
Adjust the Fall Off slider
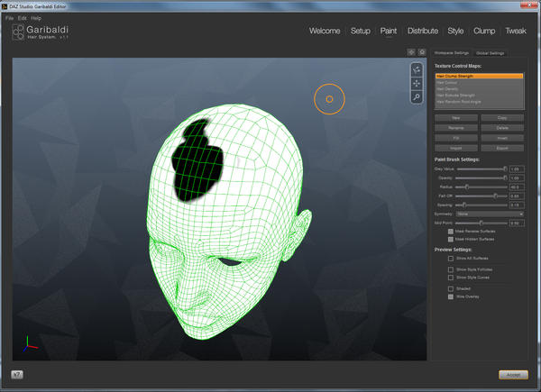481,196
